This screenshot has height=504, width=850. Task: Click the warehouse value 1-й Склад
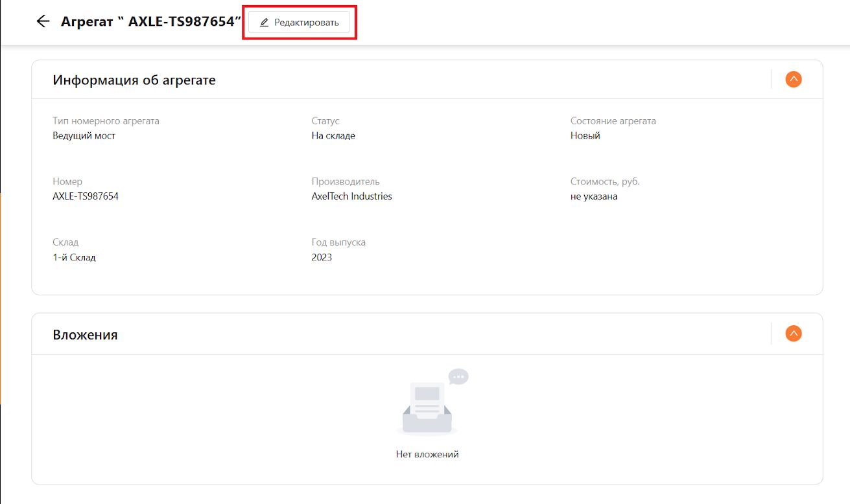[x=74, y=257]
